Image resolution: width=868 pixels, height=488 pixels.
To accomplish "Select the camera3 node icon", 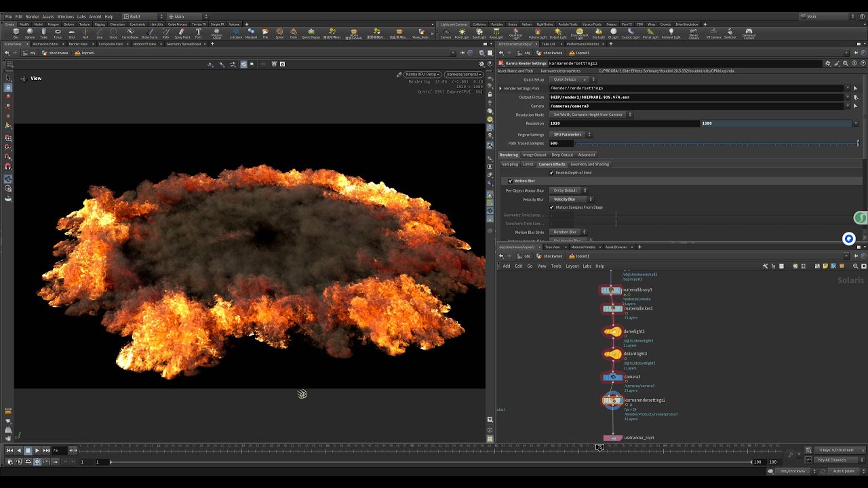I will [613, 377].
